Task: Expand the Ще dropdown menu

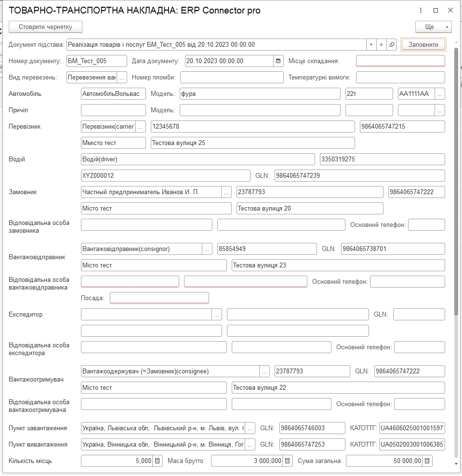Action: [447, 27]
